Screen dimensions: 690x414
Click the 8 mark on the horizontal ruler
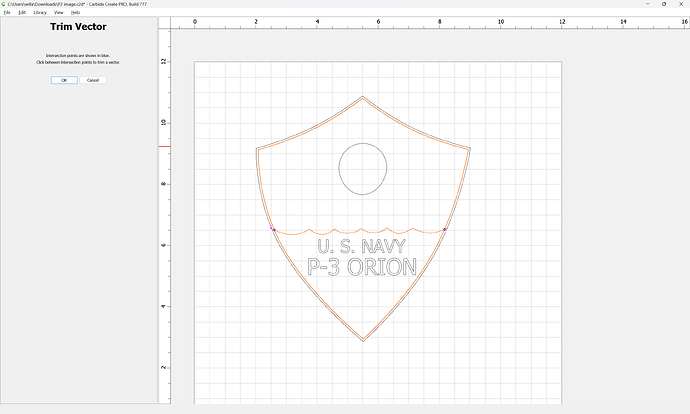pos(440,21)
